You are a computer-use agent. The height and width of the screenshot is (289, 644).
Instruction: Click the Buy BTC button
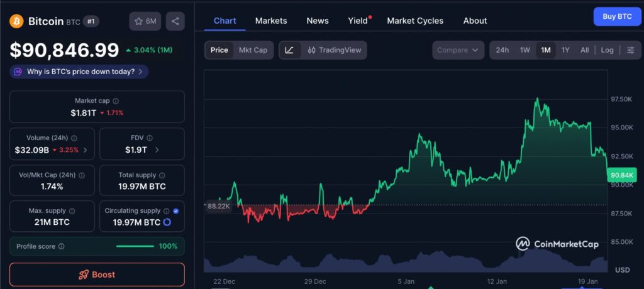(618, 17)
